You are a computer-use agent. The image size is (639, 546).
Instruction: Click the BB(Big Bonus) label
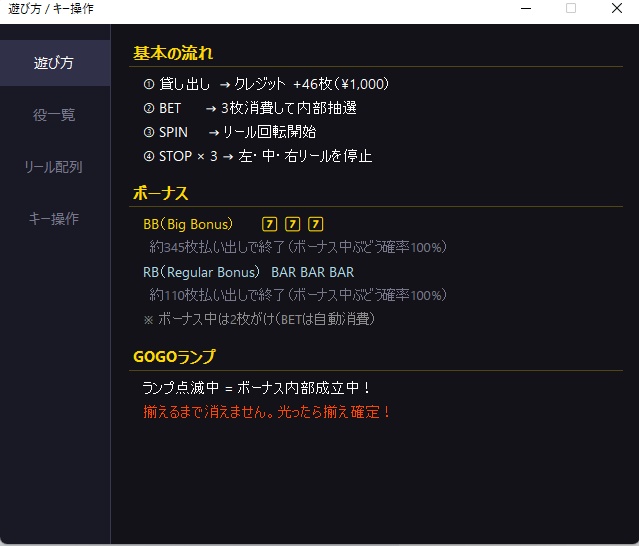pyautogui.click(x=188, y=224)
